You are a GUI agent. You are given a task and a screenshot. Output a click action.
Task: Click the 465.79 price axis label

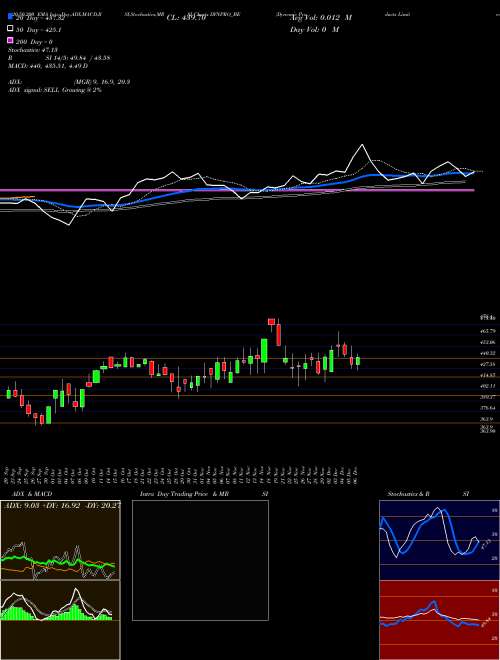(488, 331)
